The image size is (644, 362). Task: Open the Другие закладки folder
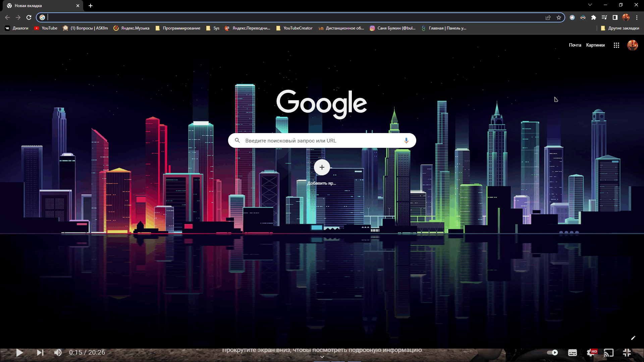pyautogui.click(x=620, y=28)
